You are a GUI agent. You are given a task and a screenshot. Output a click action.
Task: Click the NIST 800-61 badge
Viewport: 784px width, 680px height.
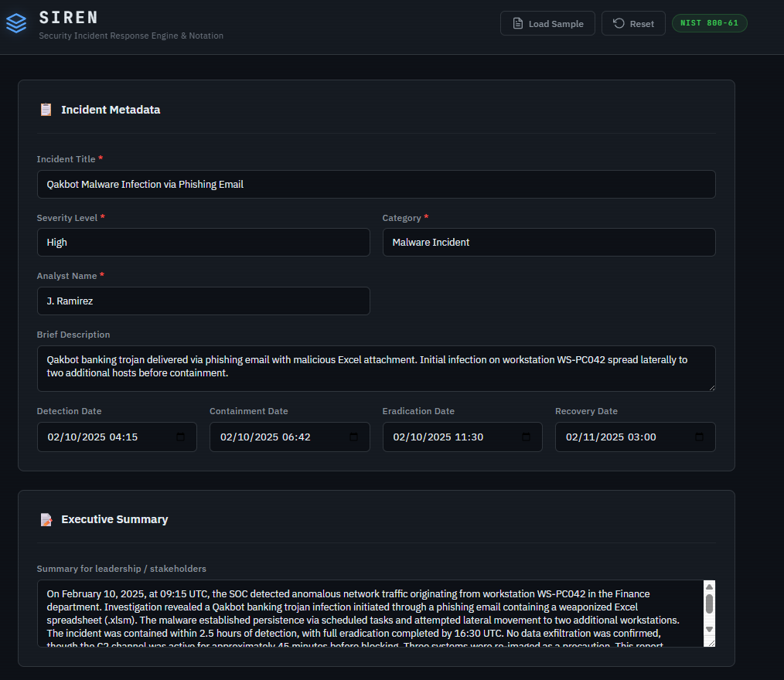tap(709, 22)
